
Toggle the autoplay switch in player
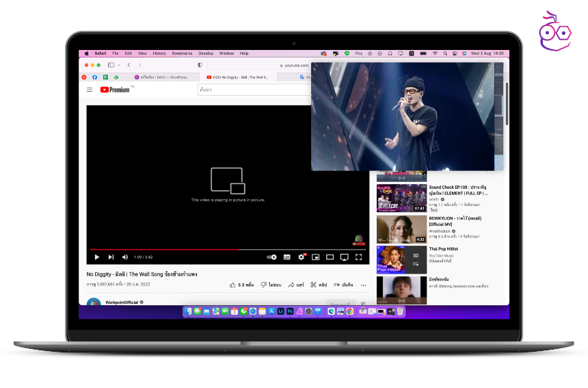(271, 257)
